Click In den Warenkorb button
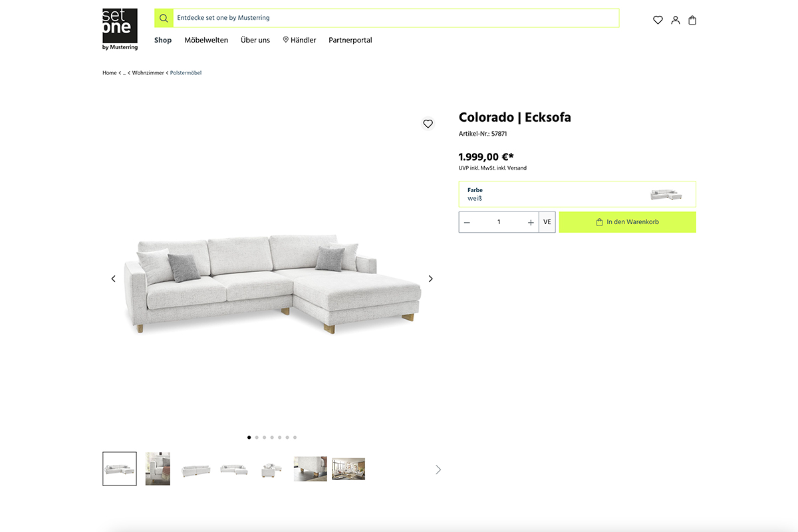This screenshot has width=798, height=532. [x=628, y=222]
